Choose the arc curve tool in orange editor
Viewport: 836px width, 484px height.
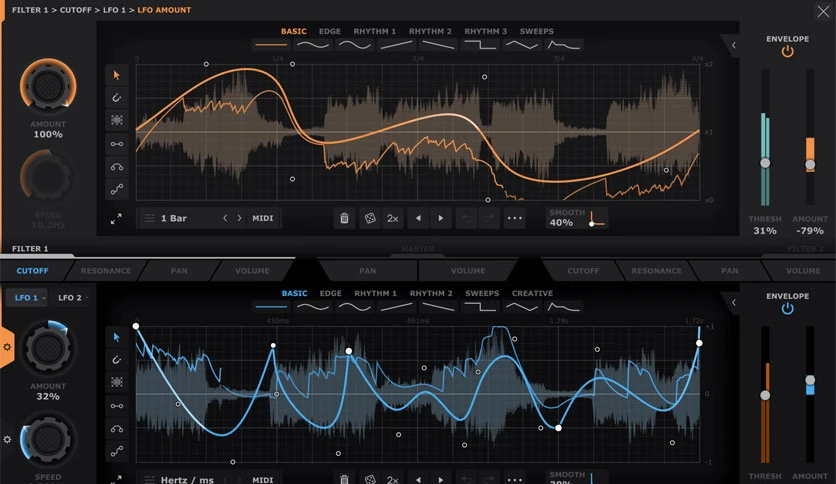pyautogui.click(x=117, y=167)
